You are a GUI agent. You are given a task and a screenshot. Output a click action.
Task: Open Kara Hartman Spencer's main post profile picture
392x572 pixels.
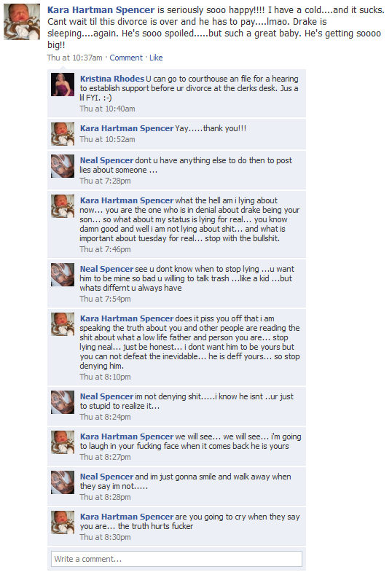[22, 22]
